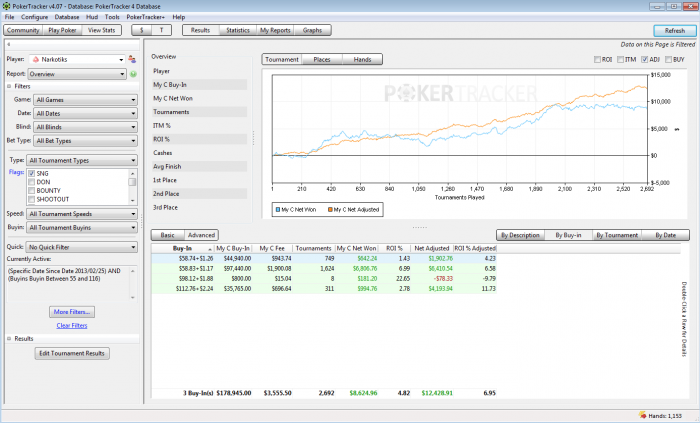Open the My Reports tab
This screenshot has width=700, height=423.
tap(275, 30)
